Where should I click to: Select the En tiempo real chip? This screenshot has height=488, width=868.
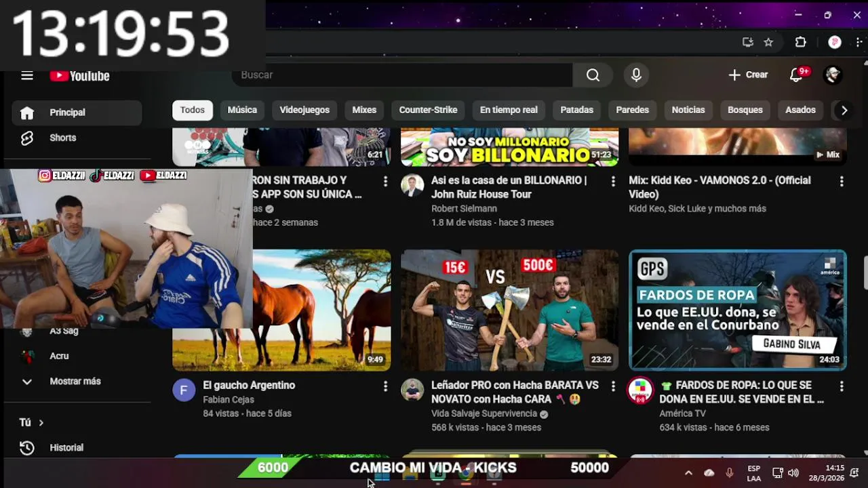point(509,110)
